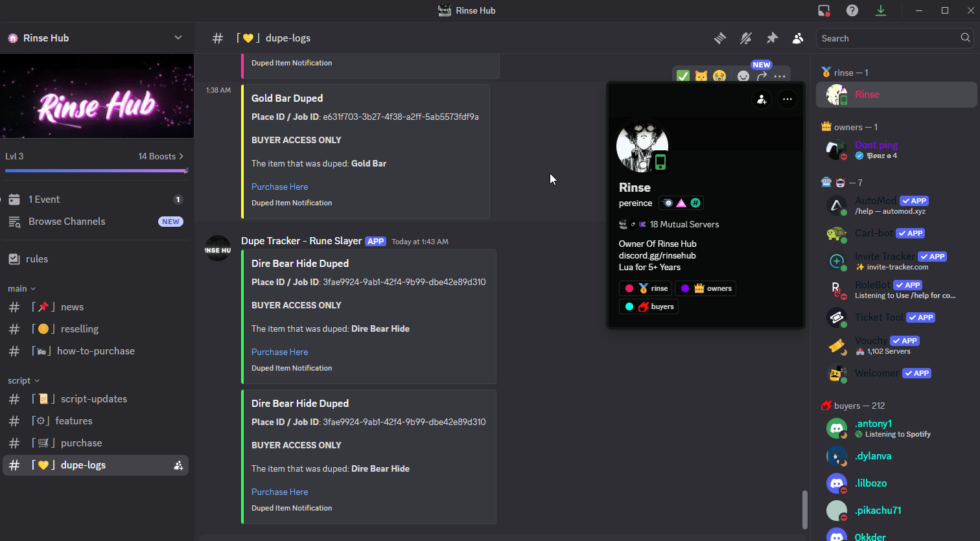Click the Ticket Tool member avatar
This screenshot has width=980, height=541.
click(837, 317)
